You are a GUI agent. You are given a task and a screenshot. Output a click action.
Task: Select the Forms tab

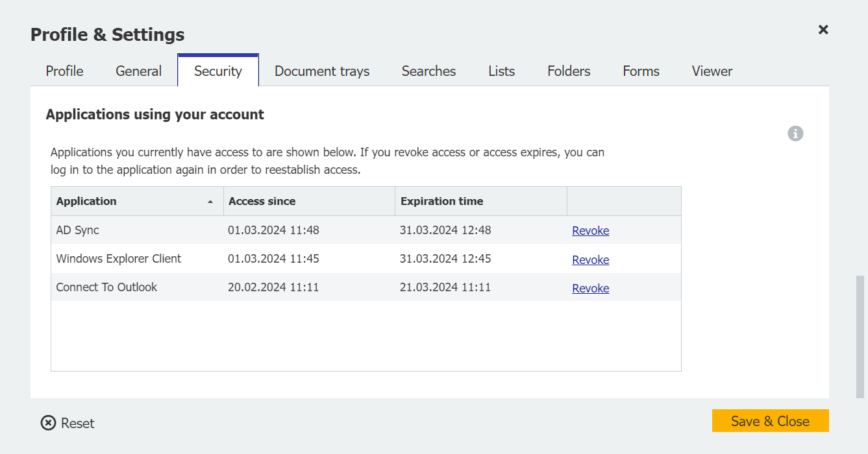[x=641, y=71]
